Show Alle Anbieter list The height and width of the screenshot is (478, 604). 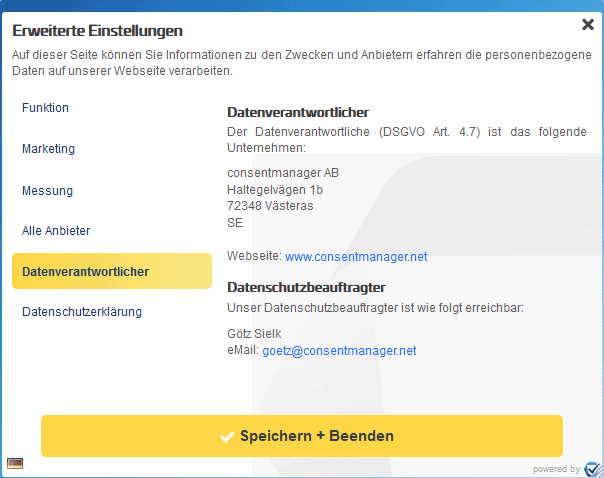pyautogui.click(x=56, y=231)
